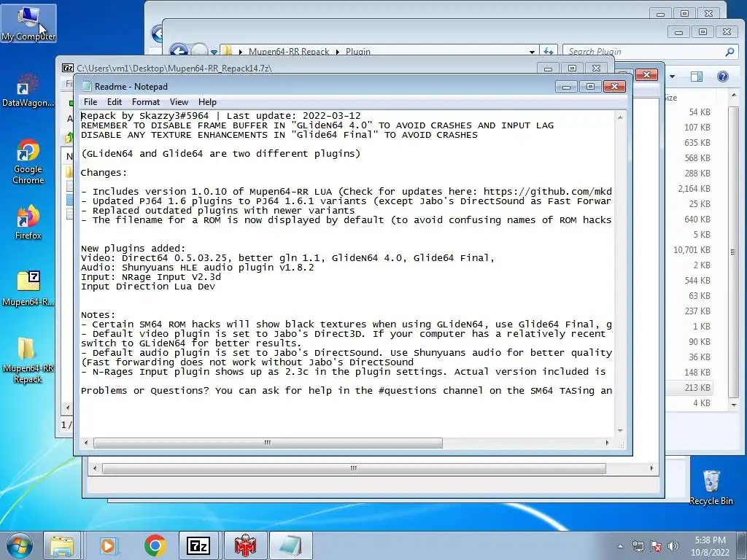Open the clock showing 5:38 PM
Screen dimensions: 747x560
(x=710, y=545)
